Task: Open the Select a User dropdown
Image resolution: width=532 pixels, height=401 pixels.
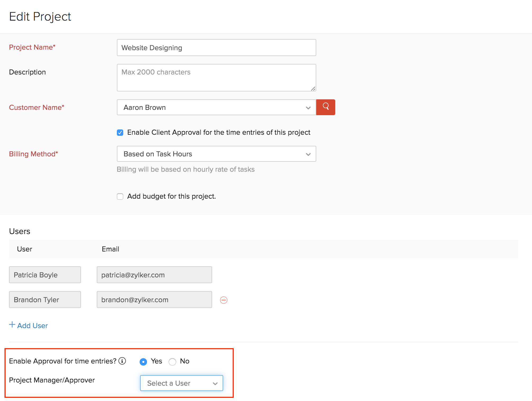Action: [x=181, y=383]
